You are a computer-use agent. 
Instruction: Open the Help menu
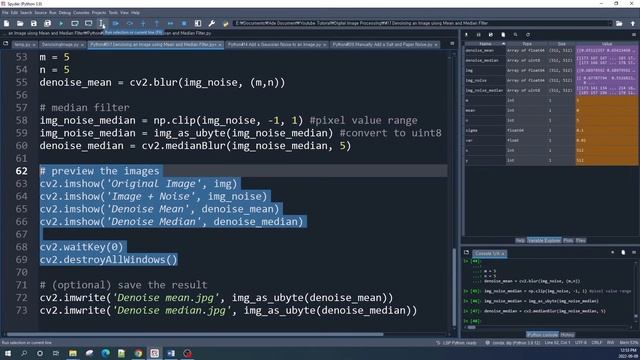[x=135, y=13]
